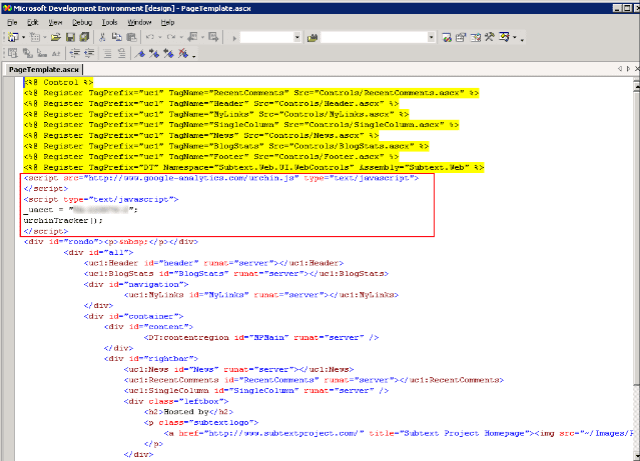Save the file with the single floppy icon
Screen dimensions: 640x461
[x=70, y=38]
